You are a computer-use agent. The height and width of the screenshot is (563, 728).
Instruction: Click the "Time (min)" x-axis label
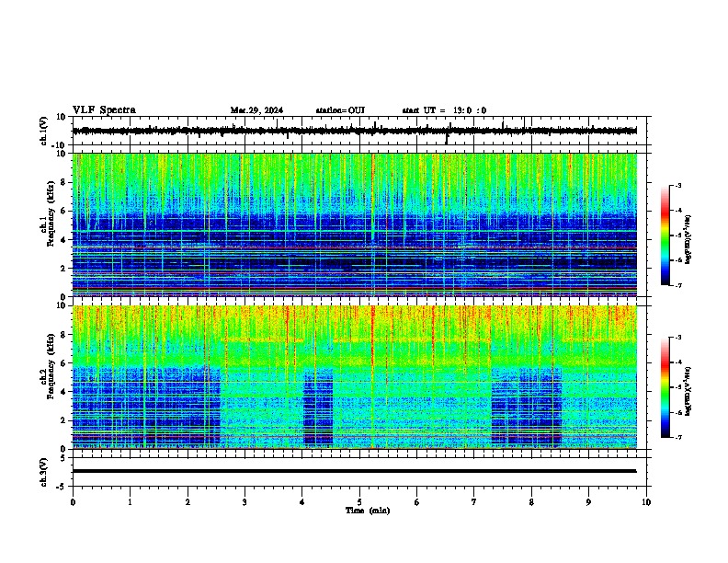368,511
